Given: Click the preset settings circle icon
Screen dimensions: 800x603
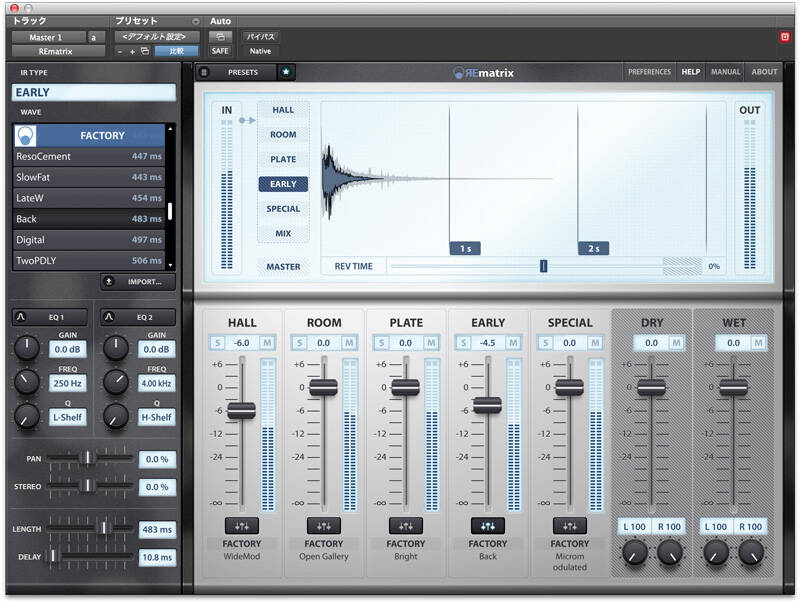Looking at the screenshot, I should (195, 21).
